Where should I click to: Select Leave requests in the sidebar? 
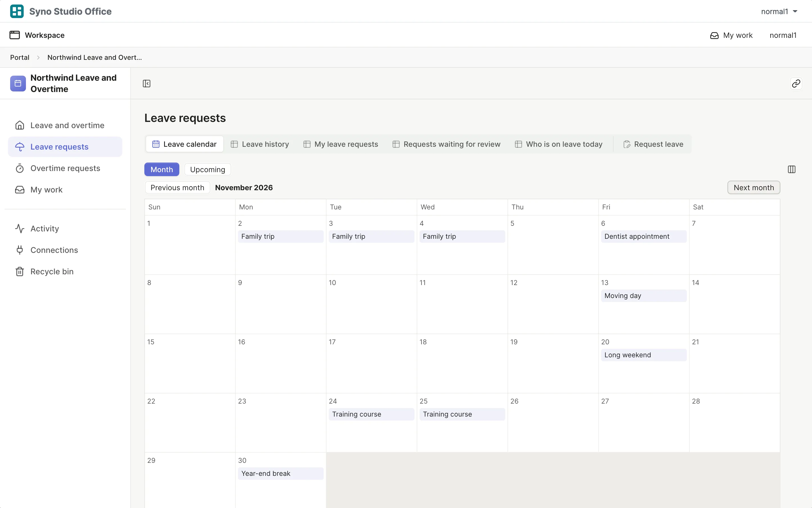pos(65,147)
